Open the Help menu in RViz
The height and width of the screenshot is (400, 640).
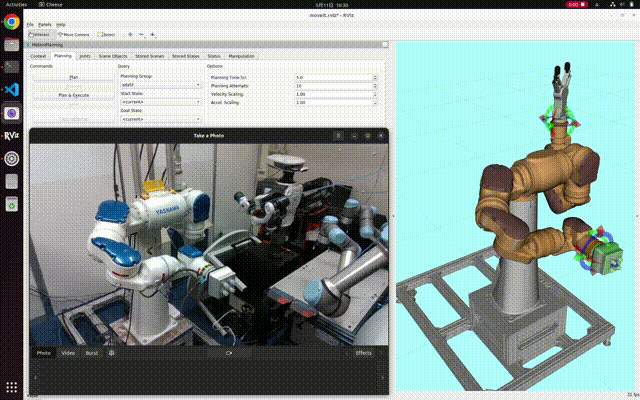[60, 24]
